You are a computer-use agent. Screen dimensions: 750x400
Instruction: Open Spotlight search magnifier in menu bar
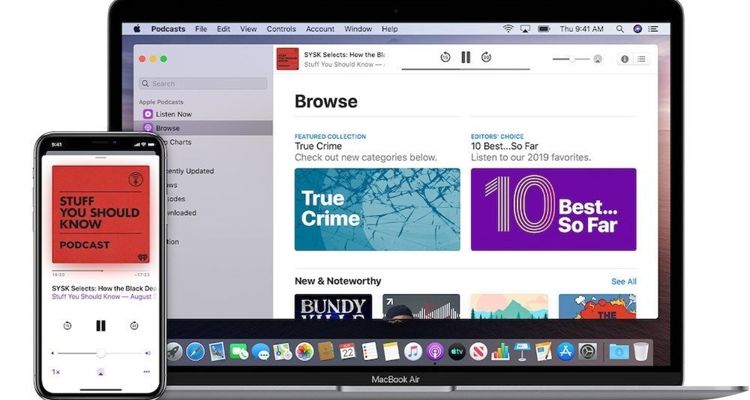(x=620, y=29)
